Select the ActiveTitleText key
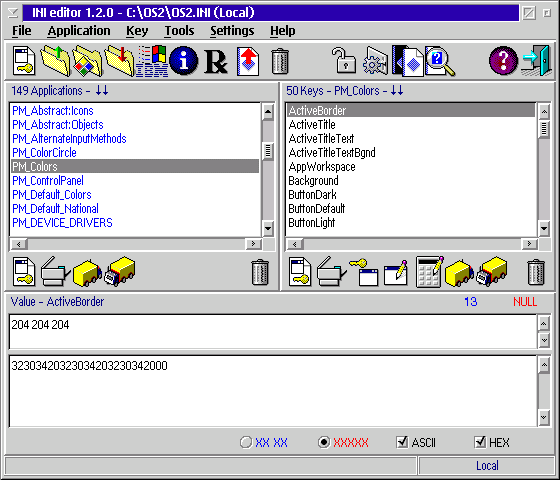The image size is (560, 480). pos(411,139)
